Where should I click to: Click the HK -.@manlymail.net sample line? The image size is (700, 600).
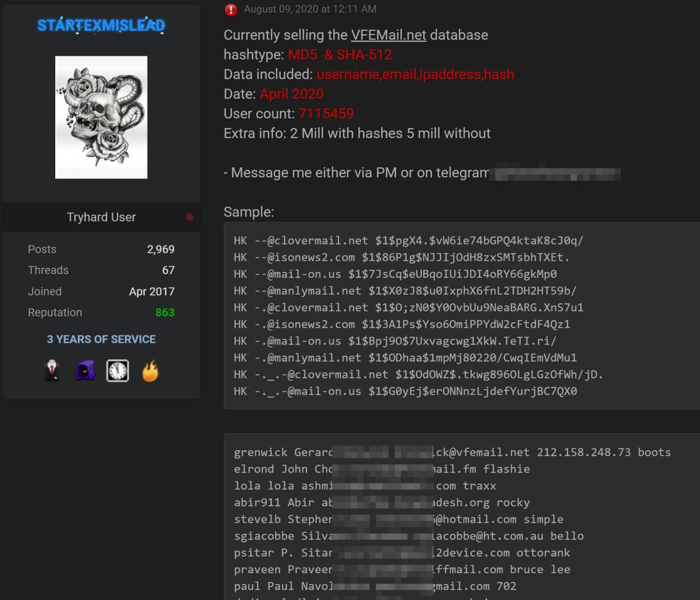(x=405, y=358)
